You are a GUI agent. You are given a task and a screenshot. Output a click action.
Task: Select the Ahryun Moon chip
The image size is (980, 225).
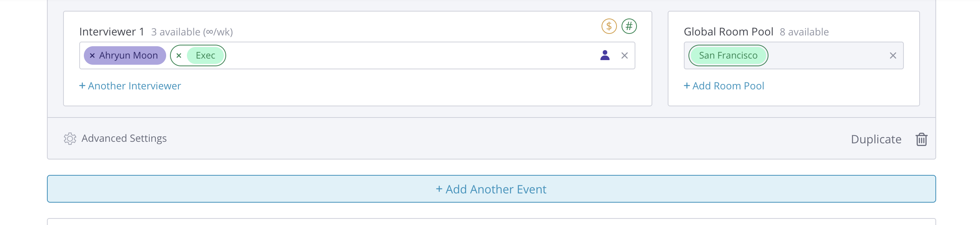coord(128,55)
